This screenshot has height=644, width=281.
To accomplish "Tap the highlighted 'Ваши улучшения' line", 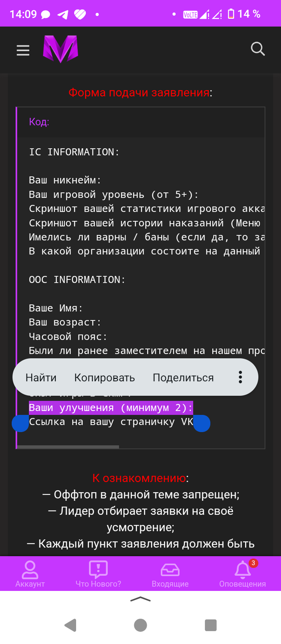I will click(x=111, y=408).
